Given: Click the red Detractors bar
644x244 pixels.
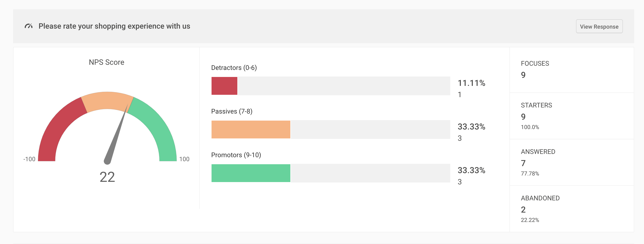Looking at the screenshot, I should 224,86.
